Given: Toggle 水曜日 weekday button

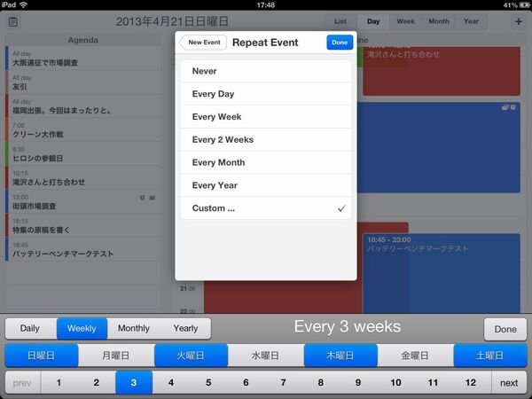Looking at the screenshot, I should click(266, 356).
